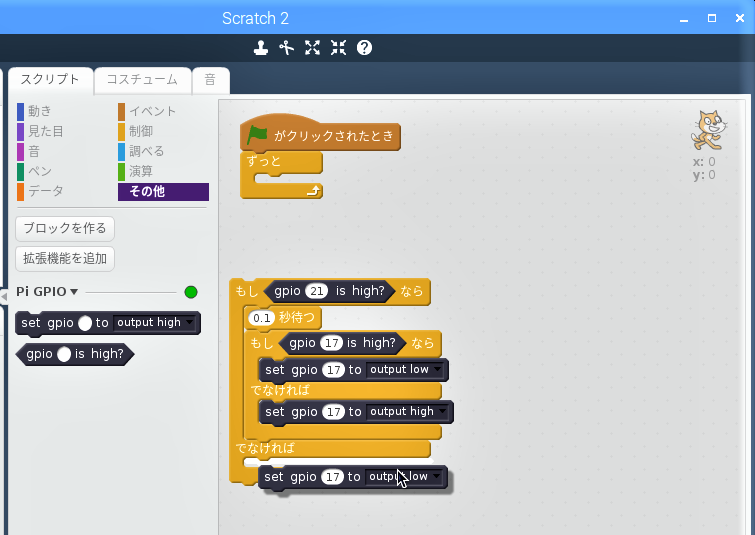The width and height of the screenshot is (755, 535).
Task: Click the gpio 21 number field
Action: tap(316, 291)
